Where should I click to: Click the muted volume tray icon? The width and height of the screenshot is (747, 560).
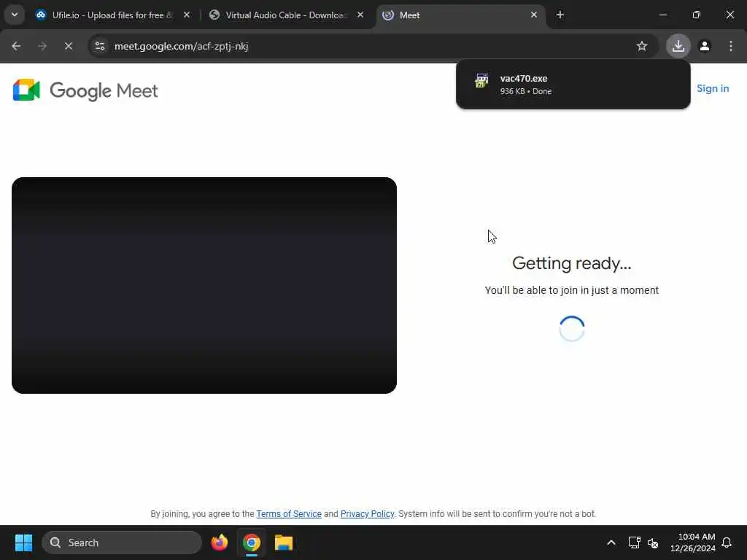[x=653, y=542]
